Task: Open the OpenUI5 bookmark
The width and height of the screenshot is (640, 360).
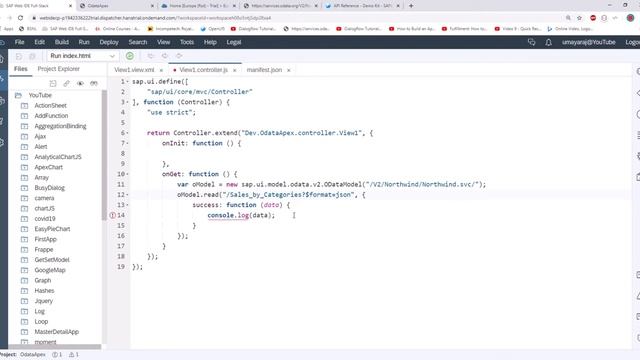Action: pyautogui.click(x=213, y=29)
